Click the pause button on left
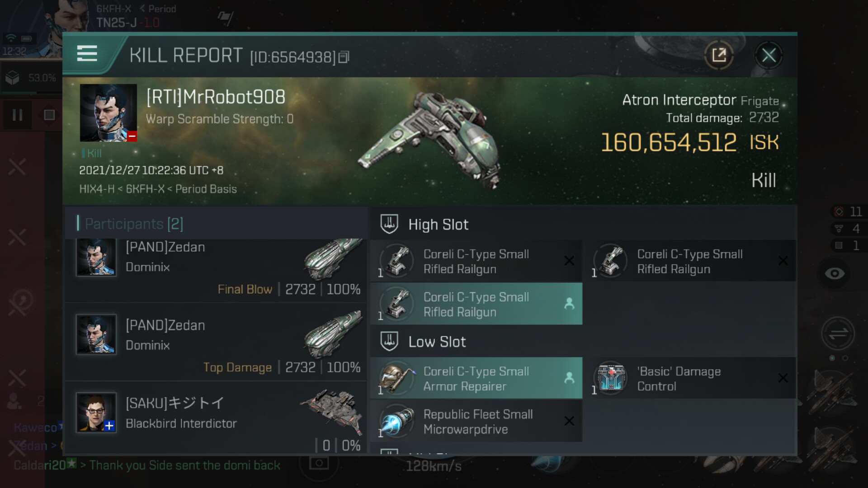Image resolution: width=868 pixels, height=488 pixels. pos(18,115)
